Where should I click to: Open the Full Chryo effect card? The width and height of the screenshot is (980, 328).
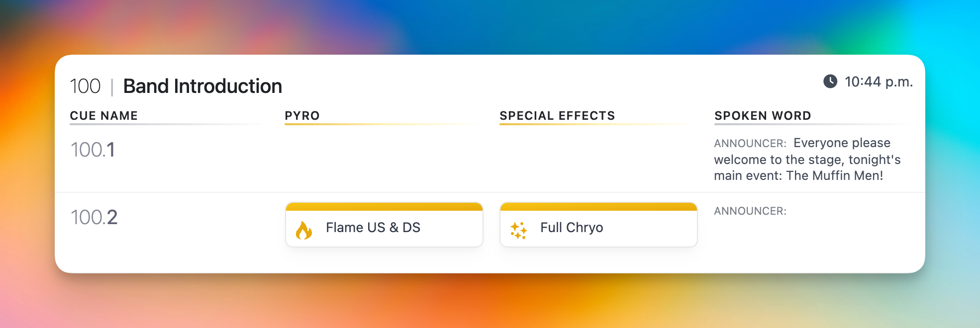pos(598,228)
